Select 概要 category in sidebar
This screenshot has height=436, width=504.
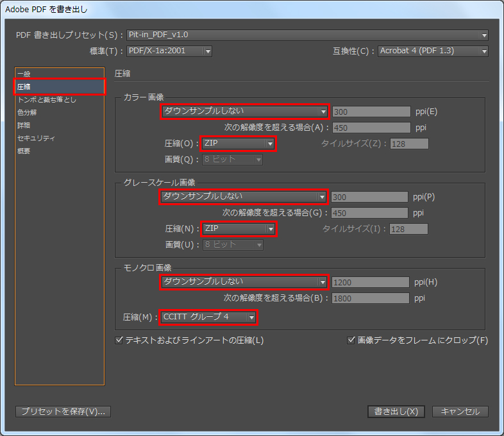click(x=24, y=151)
